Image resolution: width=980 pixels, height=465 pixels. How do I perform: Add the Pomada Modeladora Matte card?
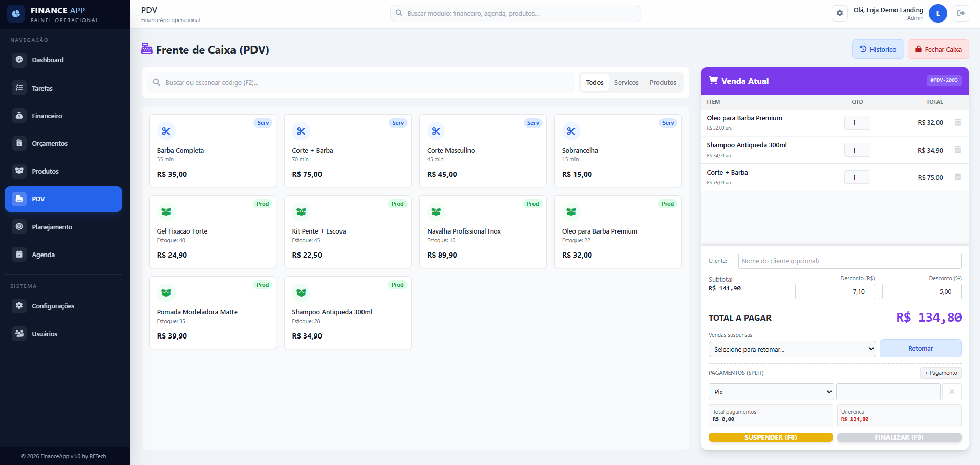tap(212, 312)
